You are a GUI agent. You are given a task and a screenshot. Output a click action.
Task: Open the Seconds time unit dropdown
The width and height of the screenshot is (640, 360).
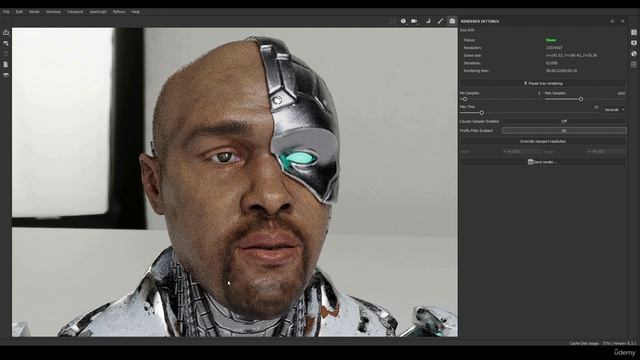pyautogui.click(x=614, y=109)
